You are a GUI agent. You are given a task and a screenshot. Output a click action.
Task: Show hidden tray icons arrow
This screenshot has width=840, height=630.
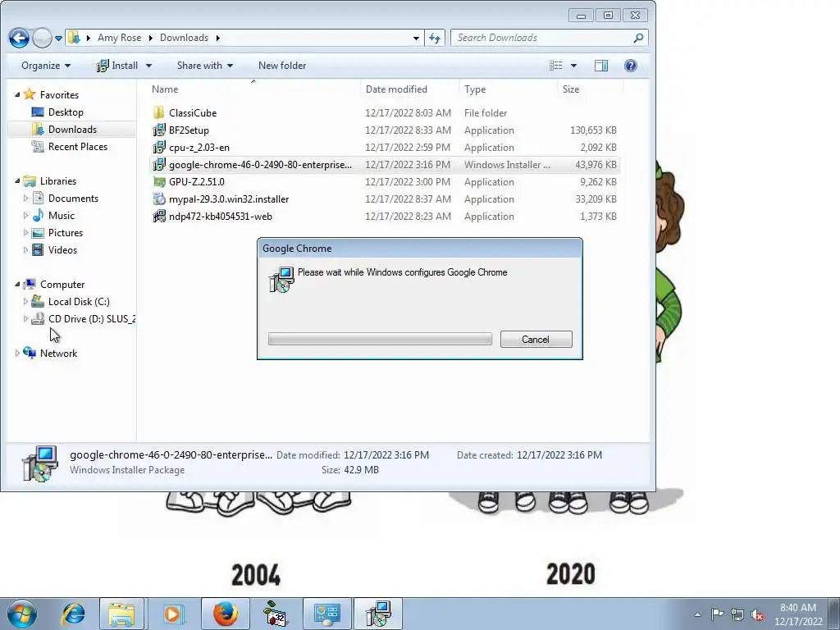697,614
